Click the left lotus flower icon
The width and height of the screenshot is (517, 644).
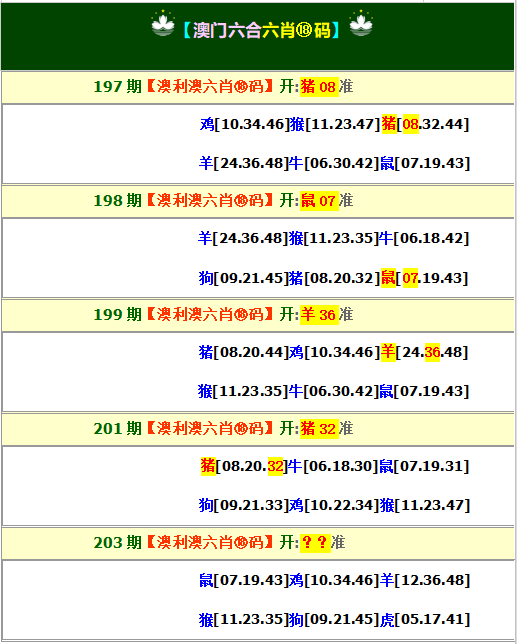(163, 24)
